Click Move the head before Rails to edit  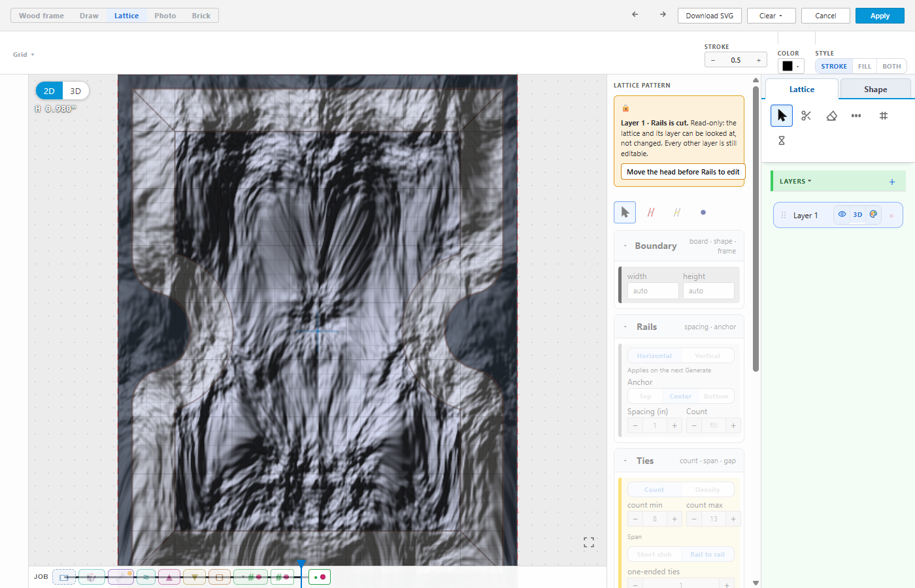pyautogui.click(x=683, y=172)
